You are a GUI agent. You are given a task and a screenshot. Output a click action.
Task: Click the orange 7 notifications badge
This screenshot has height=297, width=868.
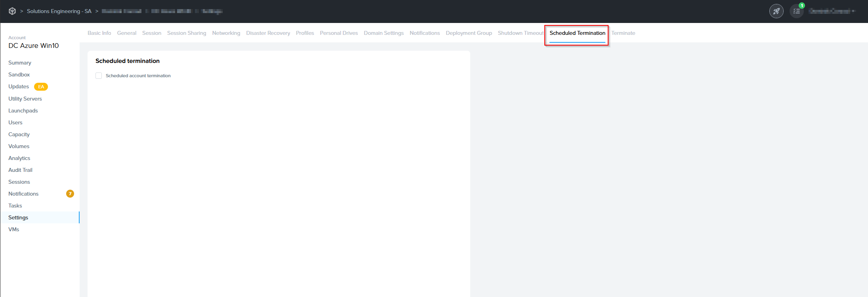pyautogui.click(x=70, y=194)
